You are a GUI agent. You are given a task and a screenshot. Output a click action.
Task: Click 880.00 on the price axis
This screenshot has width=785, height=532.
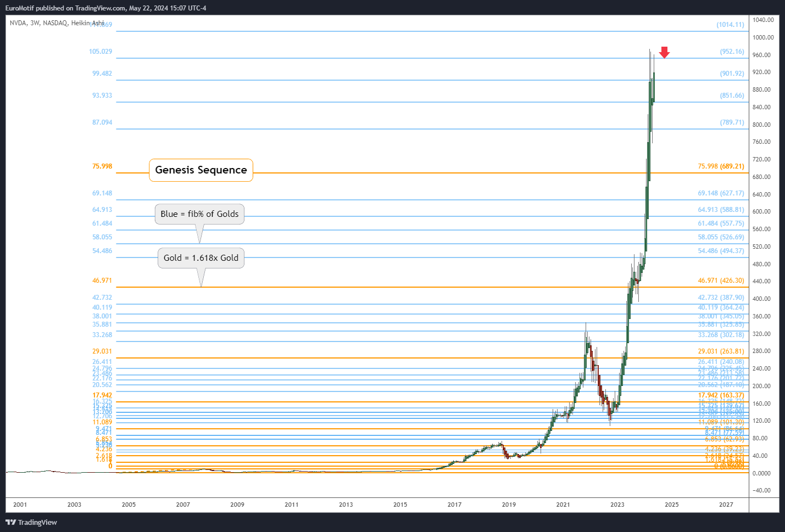(761, 89)
